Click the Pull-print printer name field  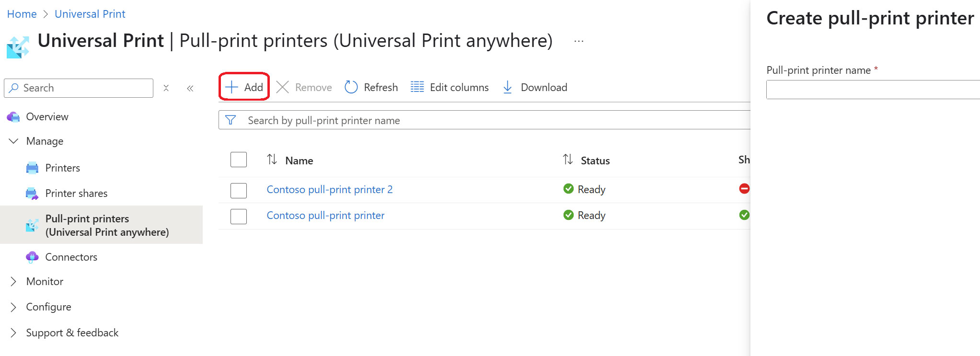pyautogui.click(x=872, y=90)
